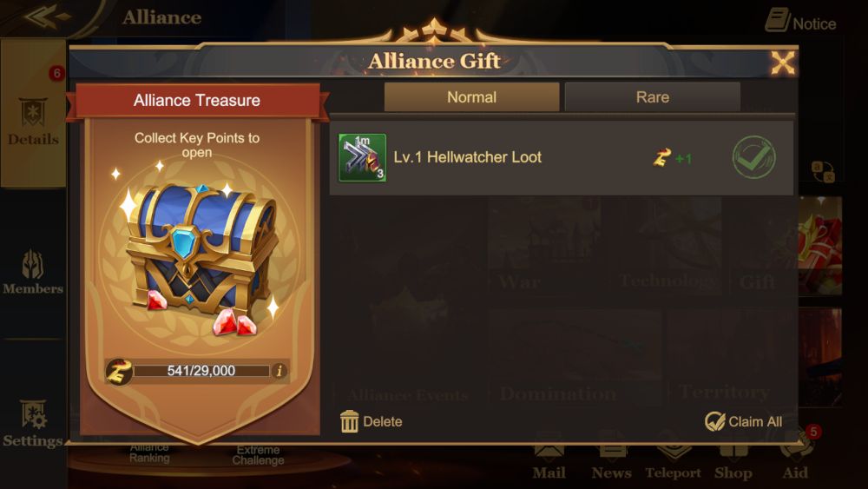Image resolution: width=868 pixels, height=489 pixels.
Task: Click the Delete trash button
Action: tap(372, 421)
